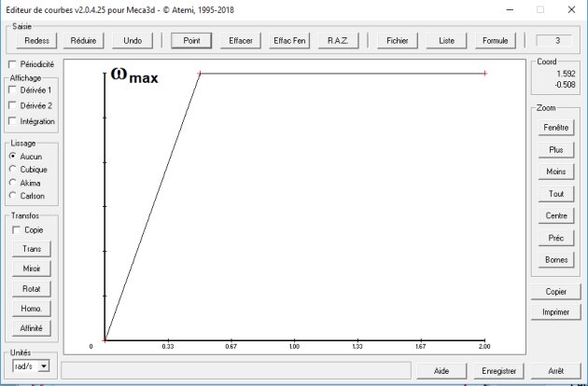The height and width of the screenshot is (386, 588).
Task: Click the Coord value -0.508
Action: [x=565, y=85]
